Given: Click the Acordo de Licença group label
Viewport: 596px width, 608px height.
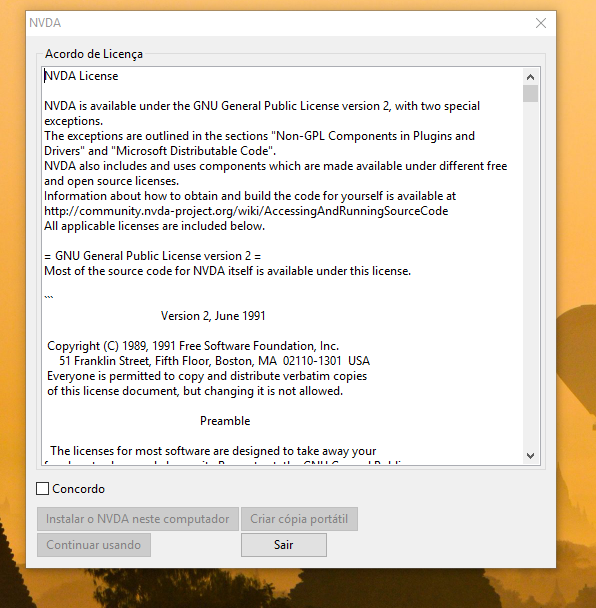Looking at the screenshot, I should 94,54.
